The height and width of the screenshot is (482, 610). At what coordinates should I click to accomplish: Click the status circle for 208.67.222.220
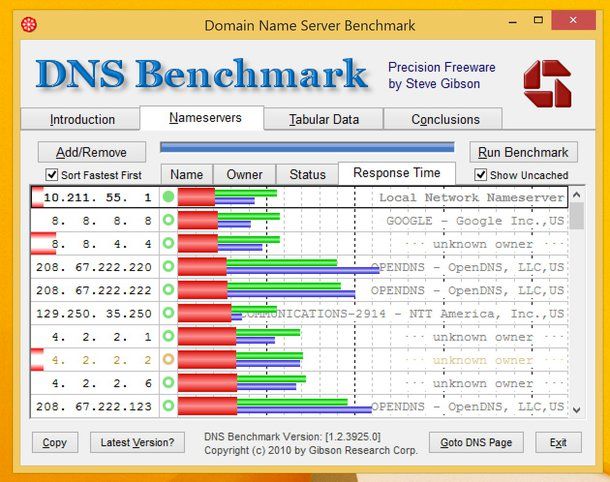(168, 266)
